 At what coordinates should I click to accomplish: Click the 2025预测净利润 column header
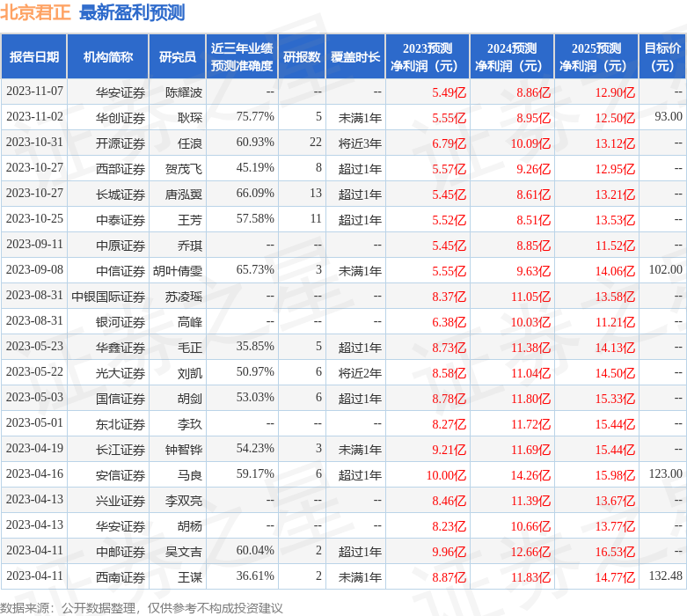[596, 57]
